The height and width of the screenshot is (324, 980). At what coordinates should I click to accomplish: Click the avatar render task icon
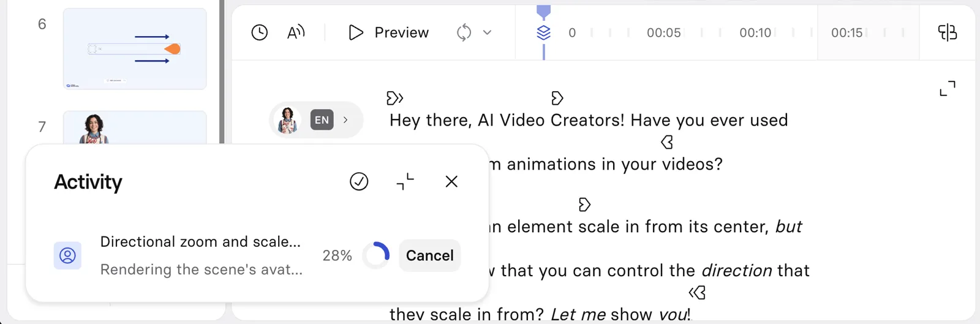[68, 255]
